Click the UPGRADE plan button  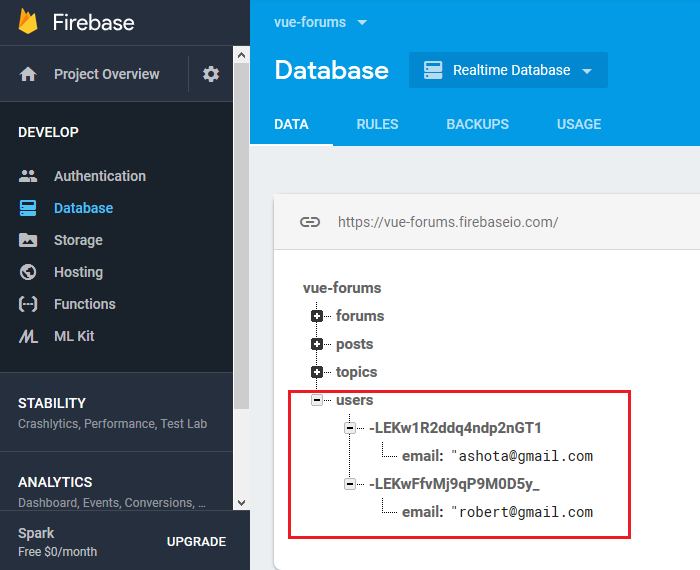[x=196, y=541]
